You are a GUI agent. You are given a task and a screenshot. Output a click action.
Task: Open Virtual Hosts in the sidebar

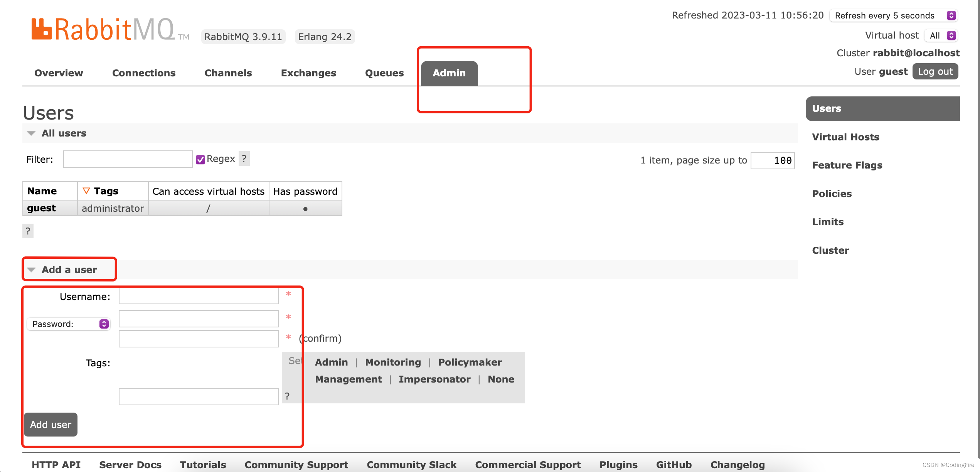845,137
